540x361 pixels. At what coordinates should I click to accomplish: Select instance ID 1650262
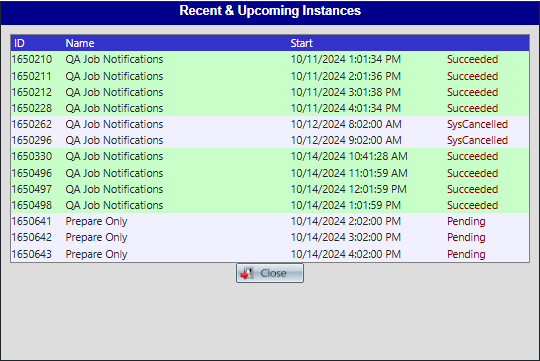(32, 124)
